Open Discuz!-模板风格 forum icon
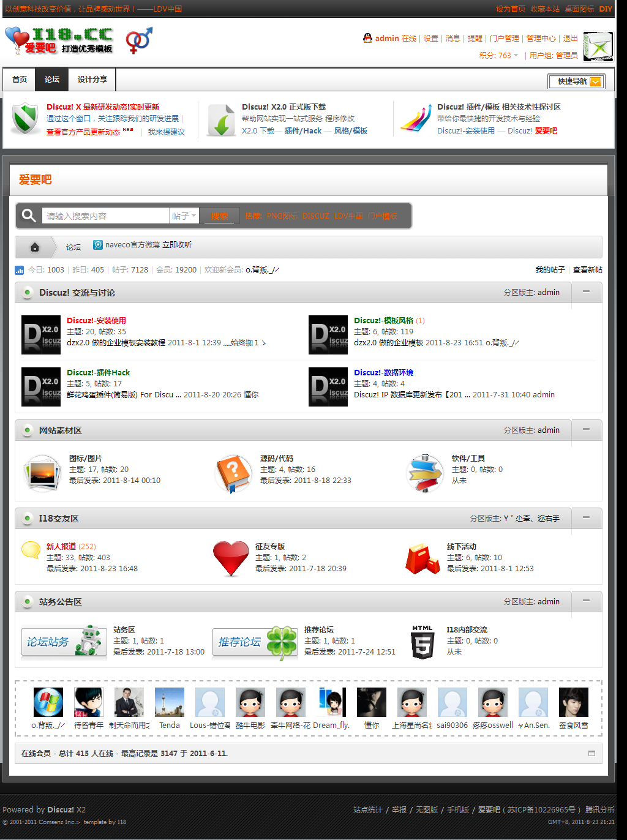Screen dimensions: 627x840 tap(328, 335)
